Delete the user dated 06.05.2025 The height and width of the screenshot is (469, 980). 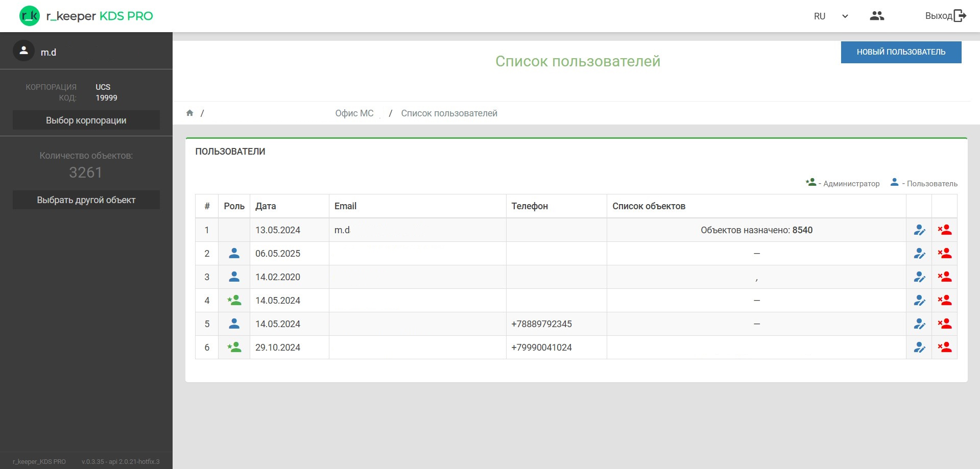[944, 254]
